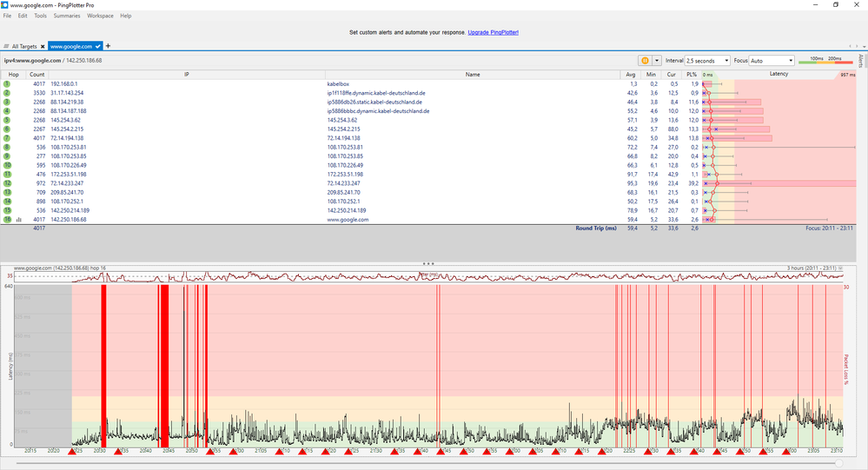
Task: Select hop 14 green circle icon
Action: pos(7,202)
